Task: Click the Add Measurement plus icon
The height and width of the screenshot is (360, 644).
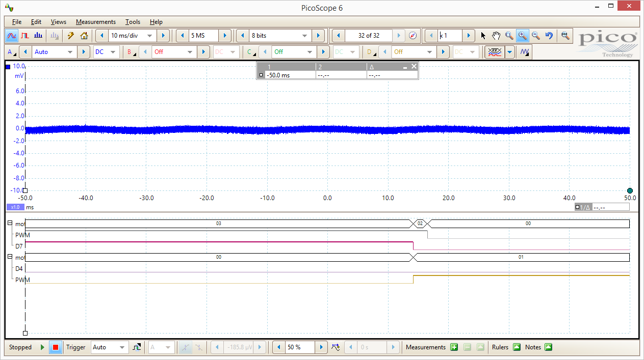Action: tap(454, 347)
